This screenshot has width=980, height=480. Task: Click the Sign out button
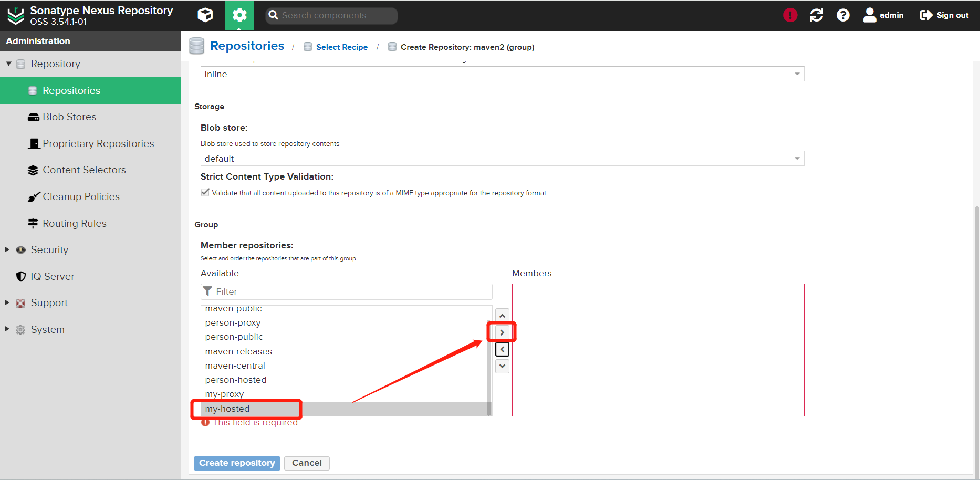click(944, 15)
